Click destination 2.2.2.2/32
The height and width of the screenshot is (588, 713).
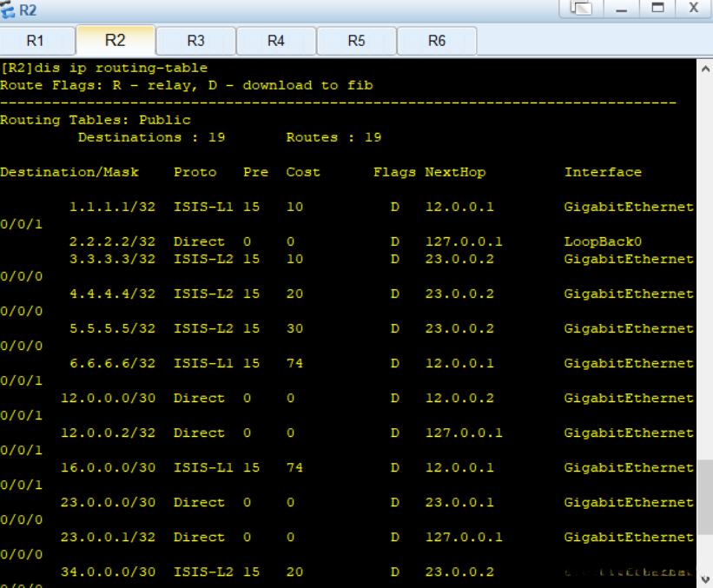[112, 241]
